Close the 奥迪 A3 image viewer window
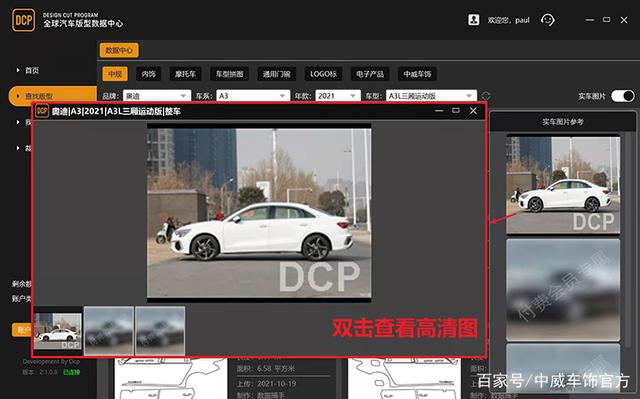The width and height of the screenshot is (640, 399). pos(473,111)
